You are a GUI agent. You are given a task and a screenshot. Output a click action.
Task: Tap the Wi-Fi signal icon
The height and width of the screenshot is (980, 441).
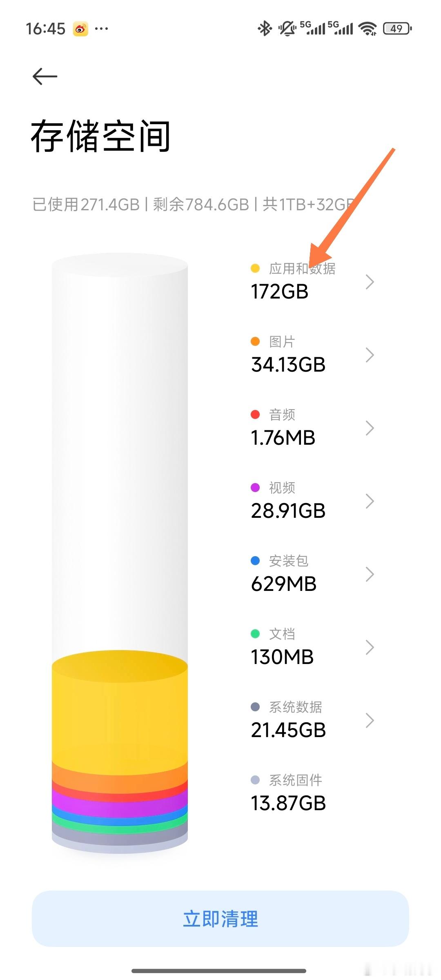click(x=367, y=29)
